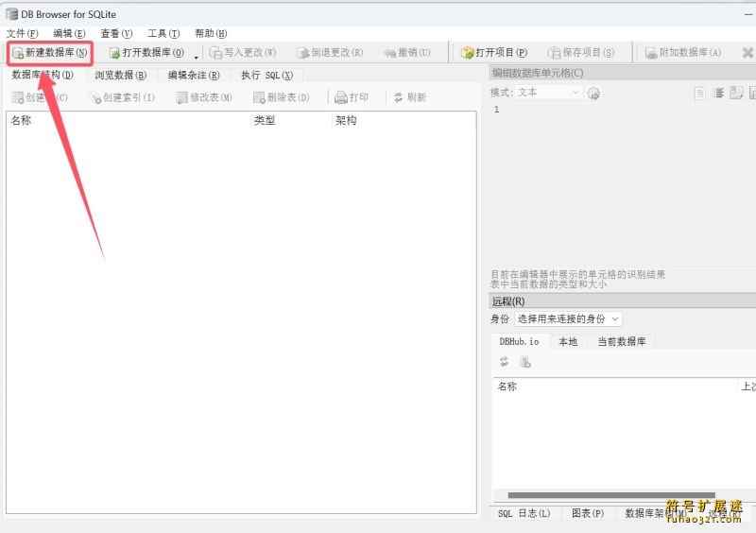Click the horizontal scrollbar in remote panel
This screenshot has height=533, width=756.
coord(611,495)
